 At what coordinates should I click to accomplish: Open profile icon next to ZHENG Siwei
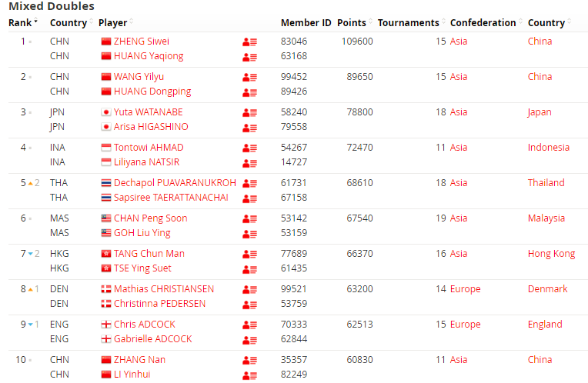[x=249, y=42]
